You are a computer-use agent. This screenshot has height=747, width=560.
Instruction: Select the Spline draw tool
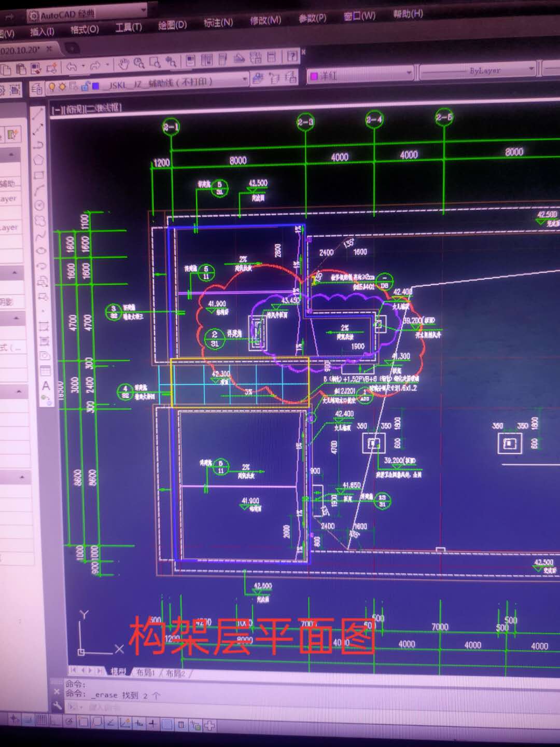coord(40,236)
